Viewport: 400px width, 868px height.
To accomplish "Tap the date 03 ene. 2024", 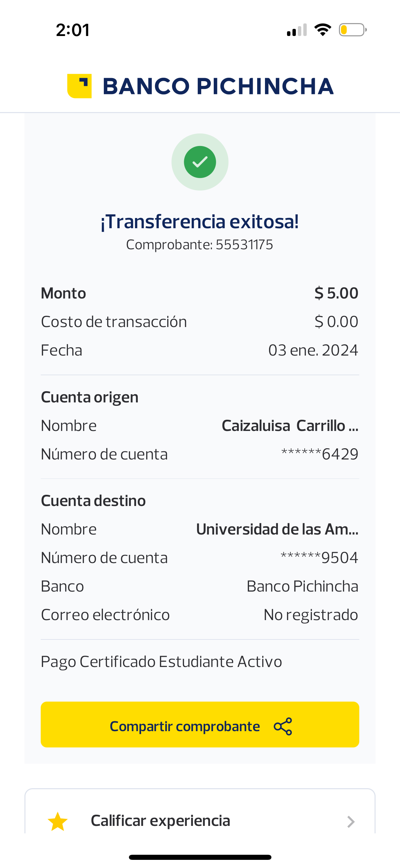I will [313, 350].
